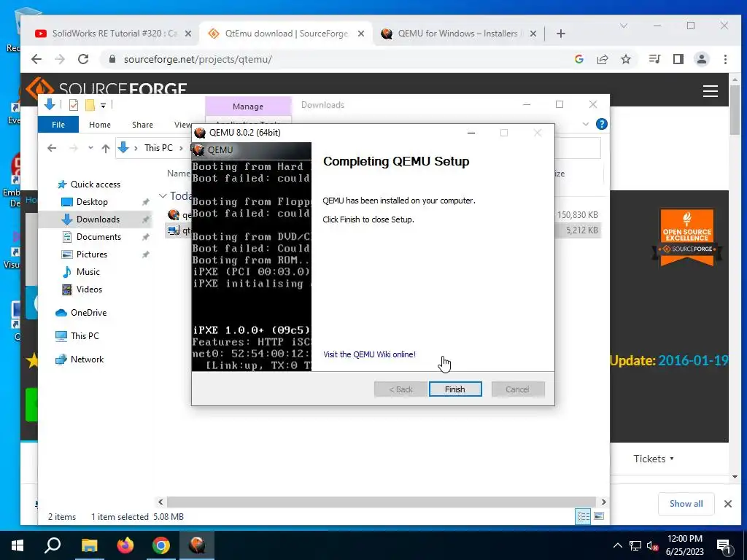This screenshot has height=560, width=747.
Task: Select This PC in the navigation pane
Action: point(85,335)
